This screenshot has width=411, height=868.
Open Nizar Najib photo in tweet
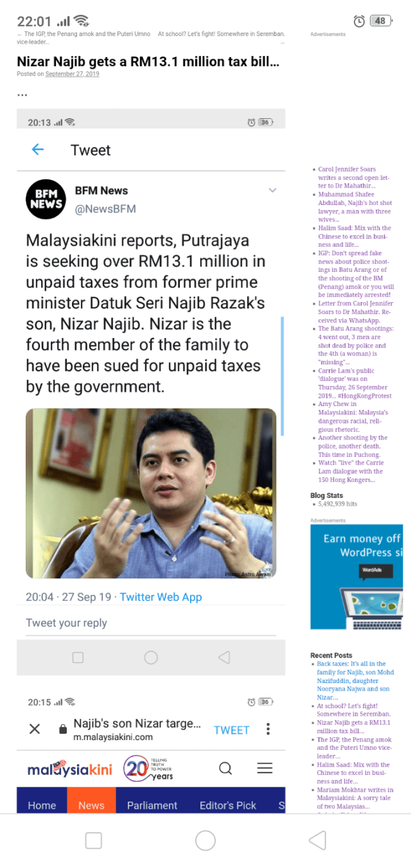(x=151, y=493)
